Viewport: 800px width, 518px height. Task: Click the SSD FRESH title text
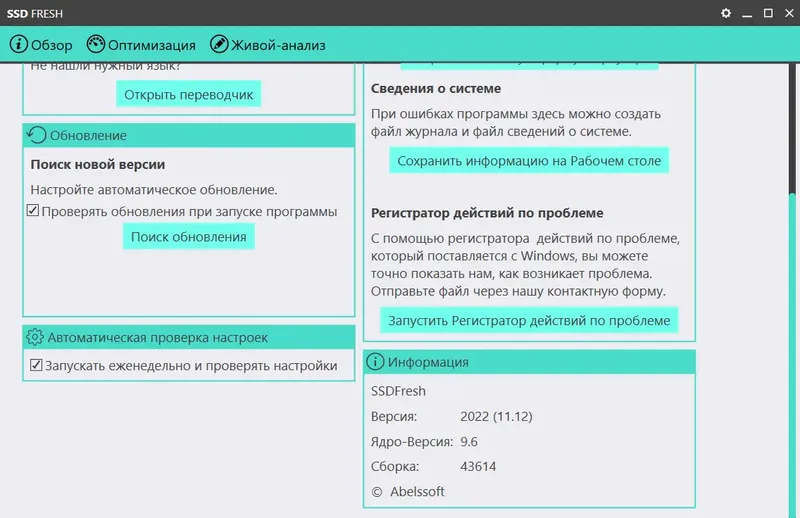(35, 14)
